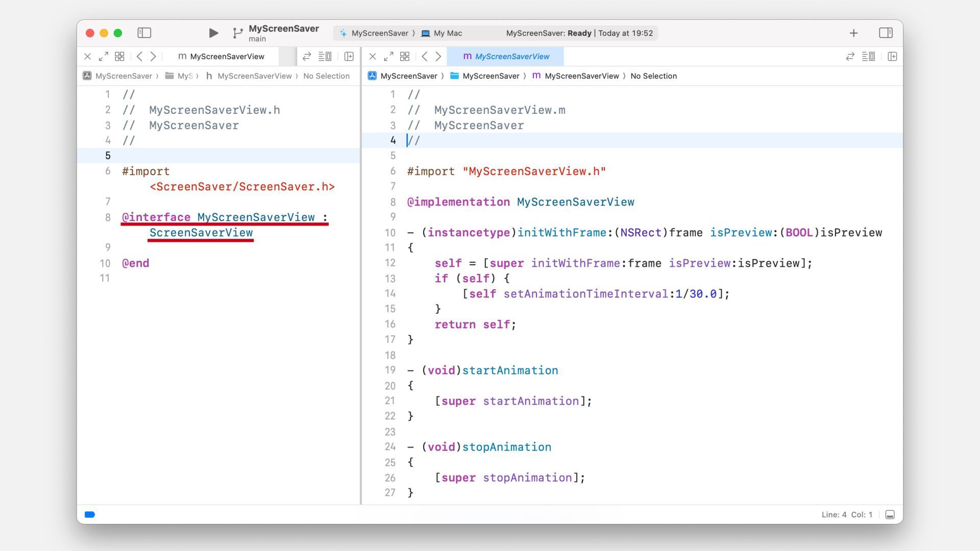Open the MyScreenSaver scheme selector
980x551 pixels.
click(x=379, y=33)
